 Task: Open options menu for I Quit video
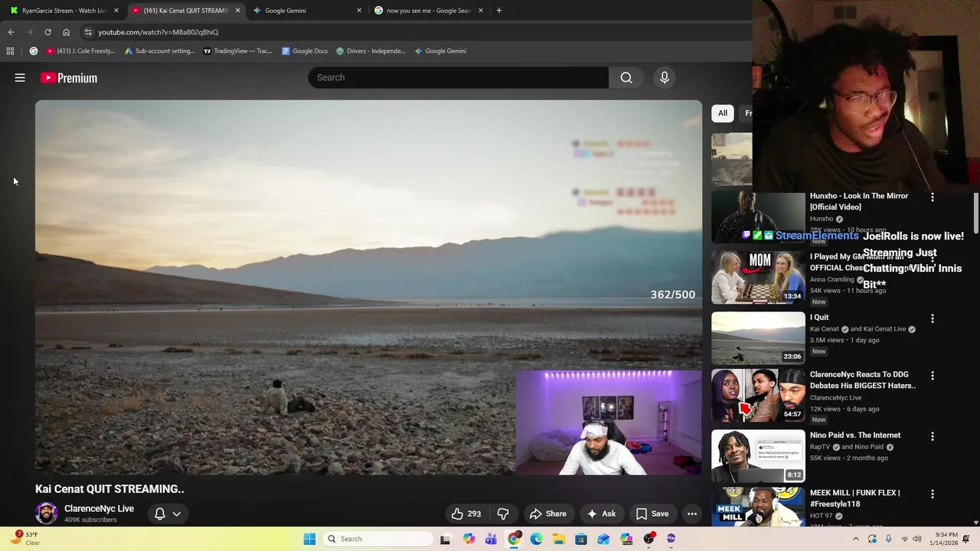(x=933, y=318)
